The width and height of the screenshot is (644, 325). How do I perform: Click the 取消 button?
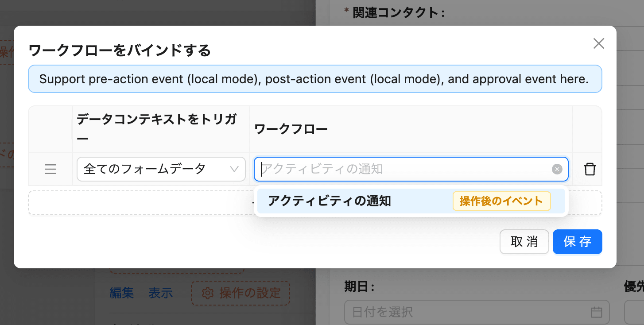point(524,242)
